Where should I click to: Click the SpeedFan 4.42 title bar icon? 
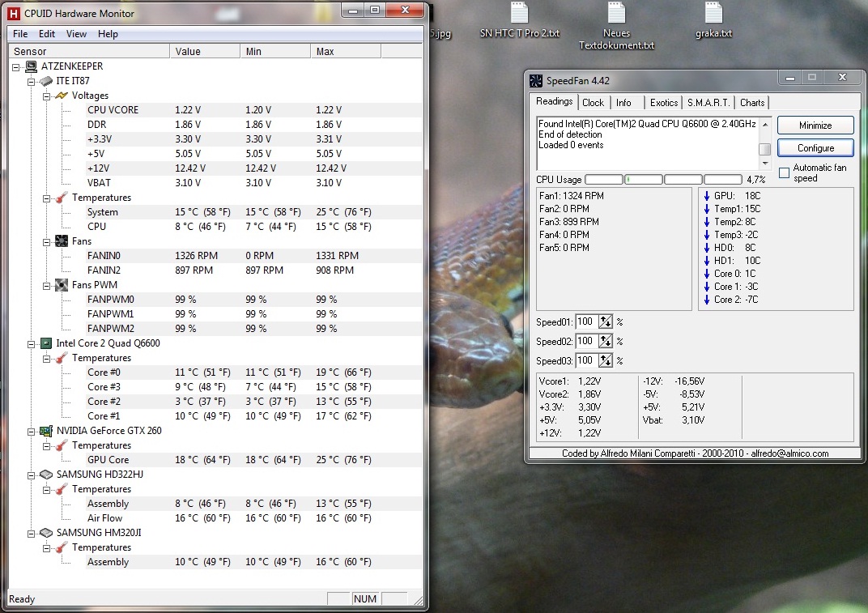point(535,81)
